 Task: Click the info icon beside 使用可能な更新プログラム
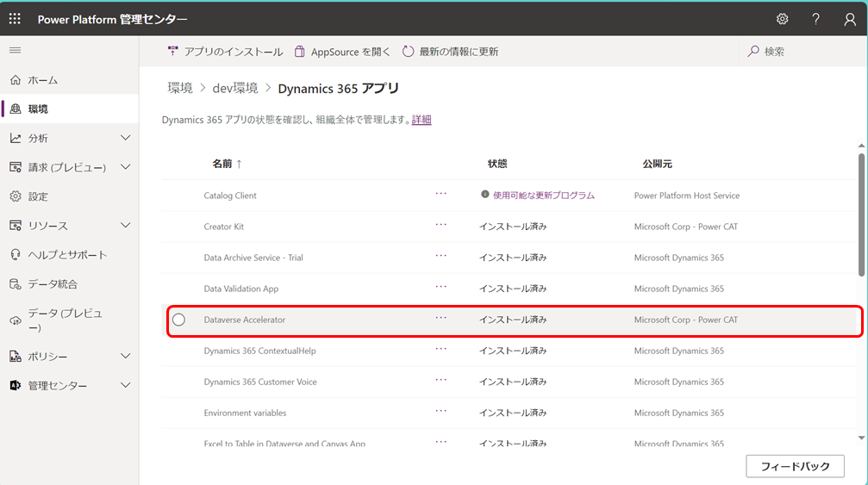point(485,195)
